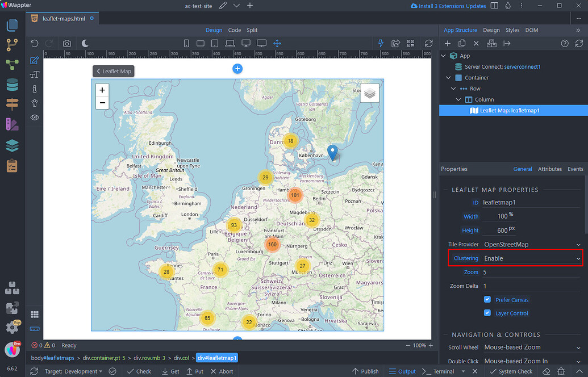Viewport: 588px width, 377px height.
Task: Click the camera screenshot icon
Action: pyautogui.click(x=66, y=43)
